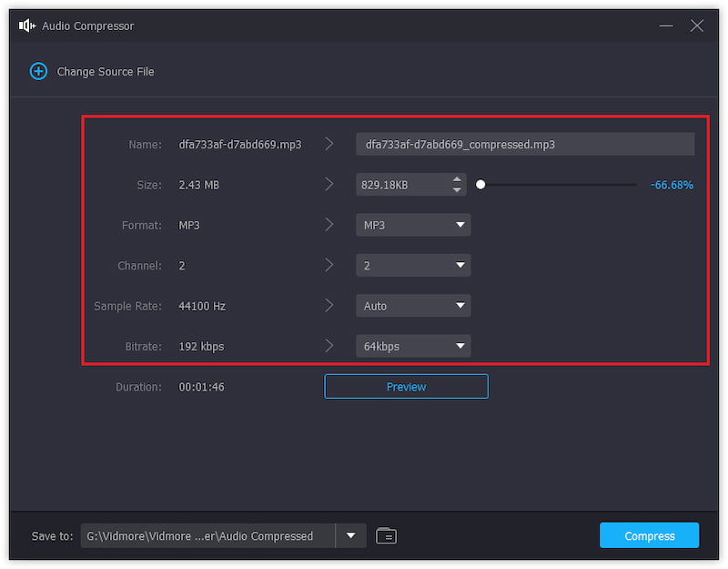Viewport: 728px width, 569px height.
Task: Expand the Save to path dropdown arrow
Action: point(351,536)
